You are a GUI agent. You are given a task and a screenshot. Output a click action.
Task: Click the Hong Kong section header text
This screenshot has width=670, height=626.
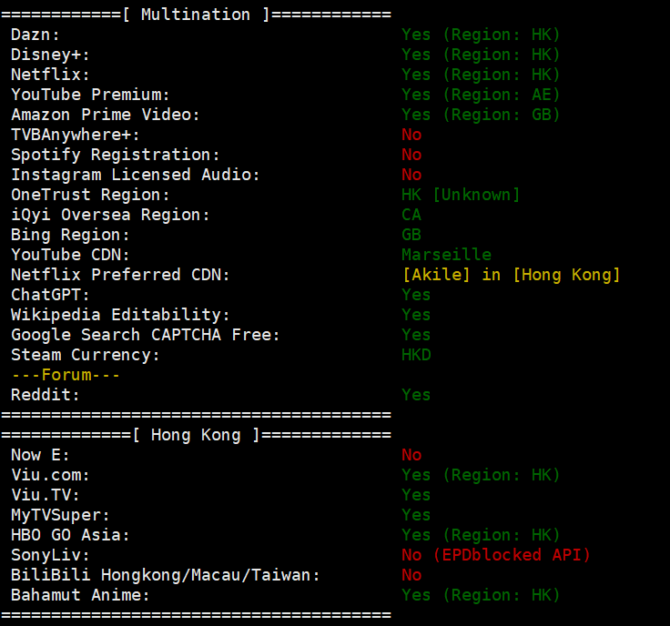tap(195, 435)
